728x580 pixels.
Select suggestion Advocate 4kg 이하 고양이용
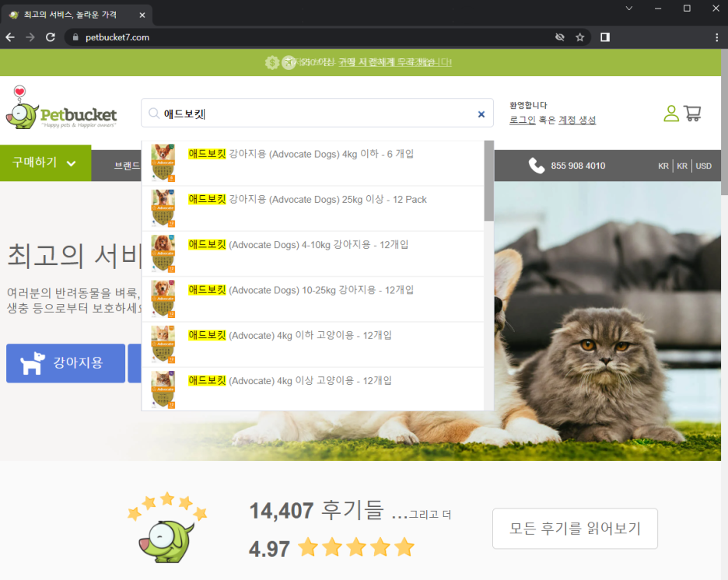(313, 344)
